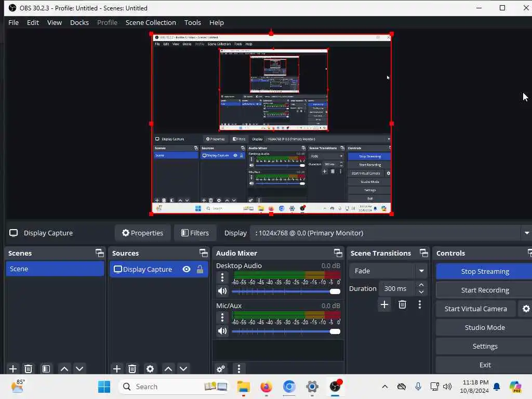Open source Filters button

pos(195,233)
